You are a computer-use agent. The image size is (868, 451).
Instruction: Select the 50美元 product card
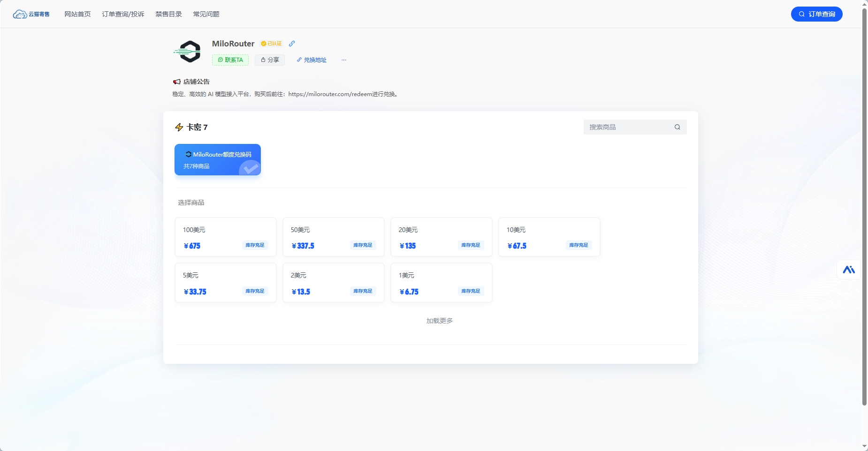pos(334,237)
